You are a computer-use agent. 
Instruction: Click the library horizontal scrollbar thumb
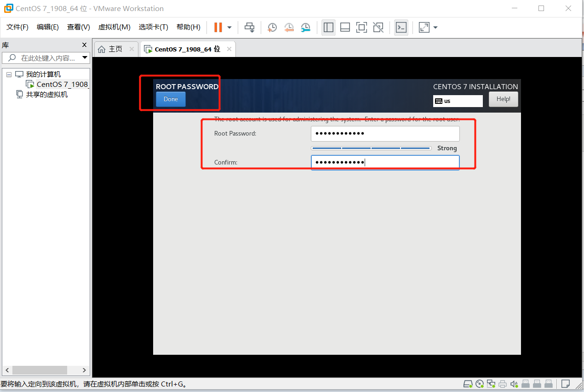tap(40, 370)
